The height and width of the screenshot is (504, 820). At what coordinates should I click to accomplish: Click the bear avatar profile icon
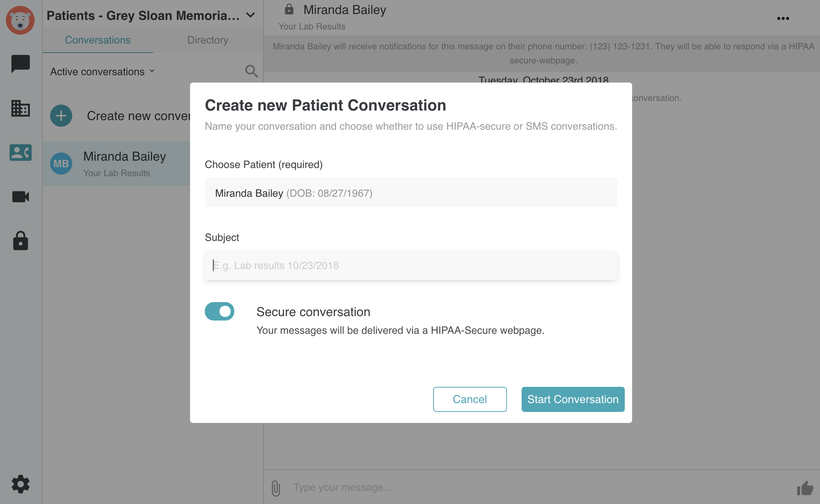pyautogui.click(x=20, y=20)
